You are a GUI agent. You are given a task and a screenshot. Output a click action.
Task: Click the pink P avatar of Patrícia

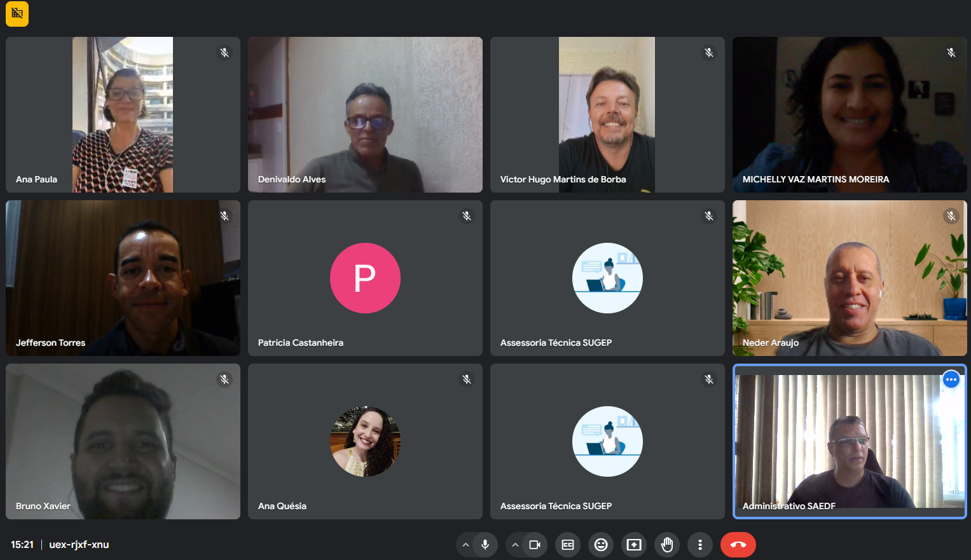click(x=365, y=278)
